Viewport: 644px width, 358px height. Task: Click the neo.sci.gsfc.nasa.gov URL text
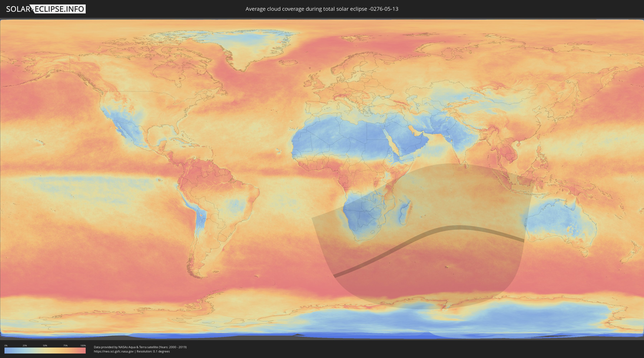[114, 351]
